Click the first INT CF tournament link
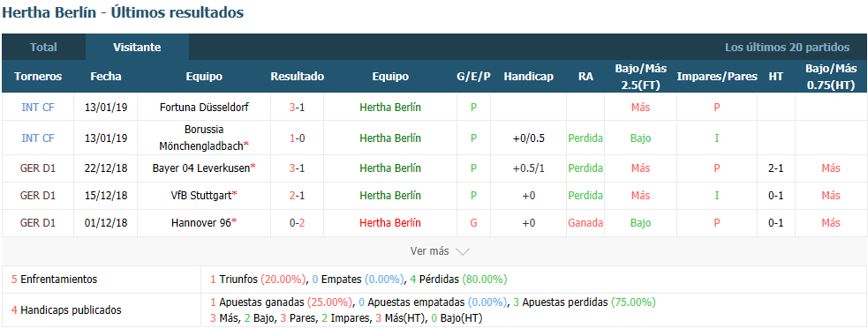The height and width of the screenshot is (328, 868). pyautogui.click(x=38, y=108)
